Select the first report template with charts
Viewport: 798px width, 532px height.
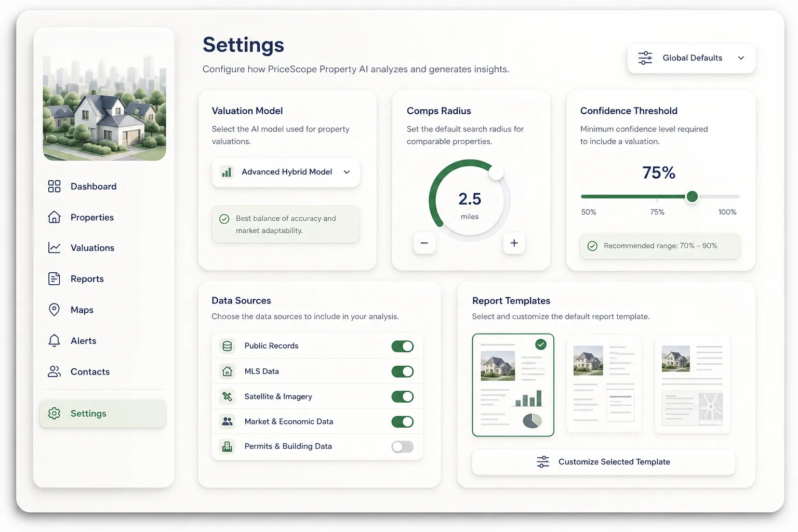pos(513,385)
